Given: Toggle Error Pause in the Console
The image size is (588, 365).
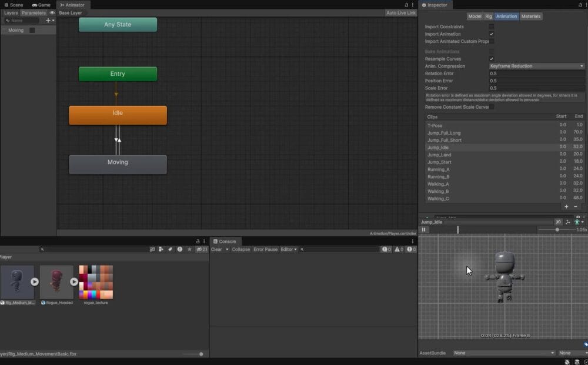Looking at the screenshot, I should point(266,250).
